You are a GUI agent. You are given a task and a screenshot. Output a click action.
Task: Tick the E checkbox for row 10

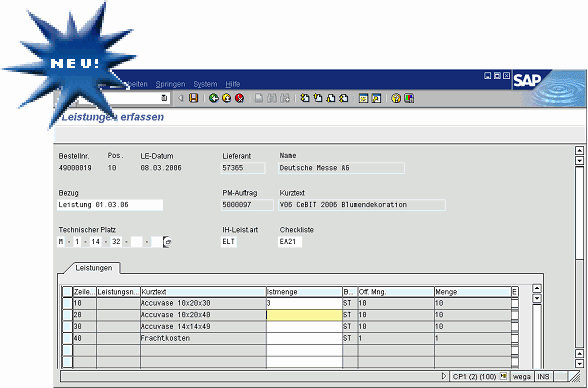[x=515, y=303]
